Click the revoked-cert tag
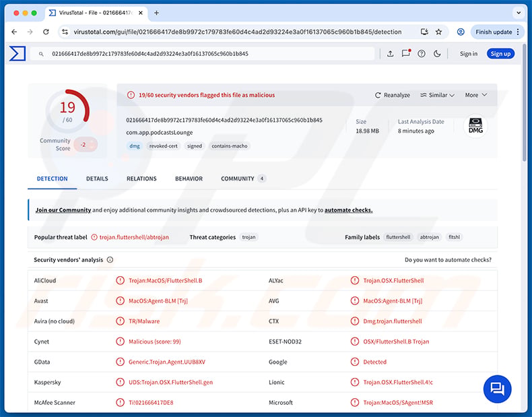This screenshot has height=417, width=532. 163,146
